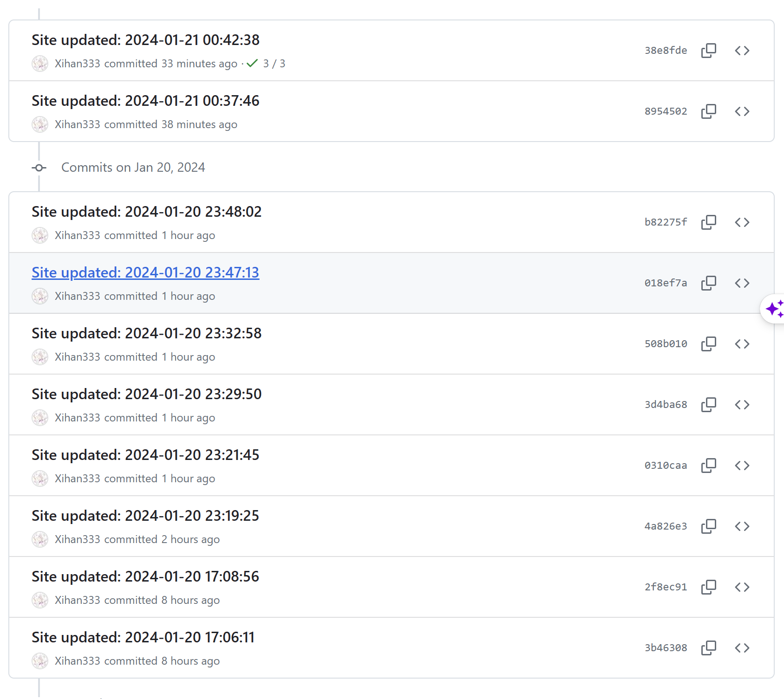The image size is (784, 699).
Task: Open commit hash 38e8fde link
Action: pos(666,50)
